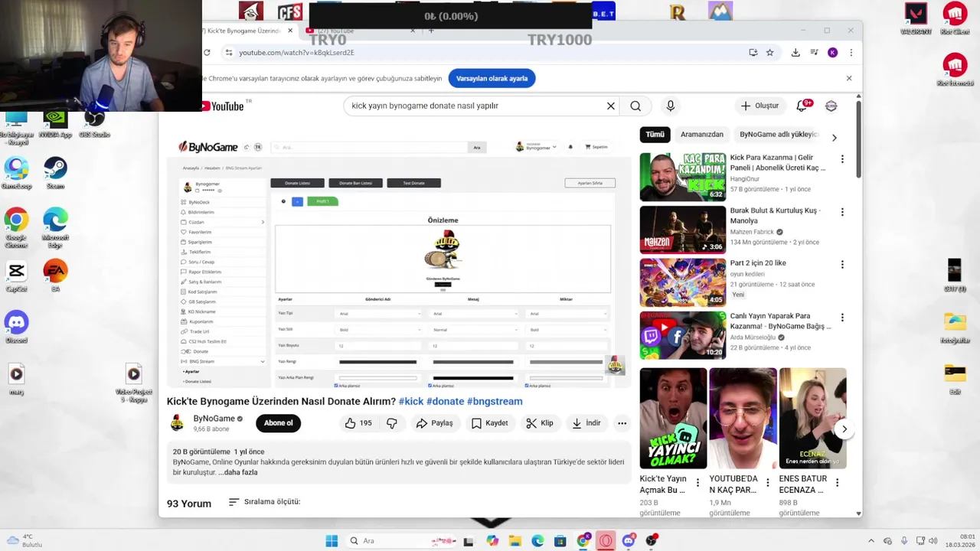Open the Riot Client desktop shortcut
This screenshot has width=980, height=551.
(955, 18)
